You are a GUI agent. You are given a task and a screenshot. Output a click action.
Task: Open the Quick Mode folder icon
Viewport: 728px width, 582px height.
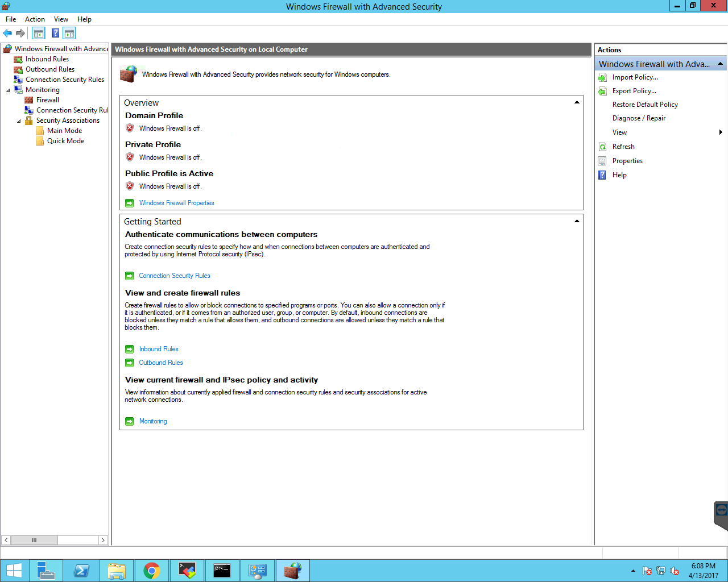pyautogui.click(x=40, y=141)
